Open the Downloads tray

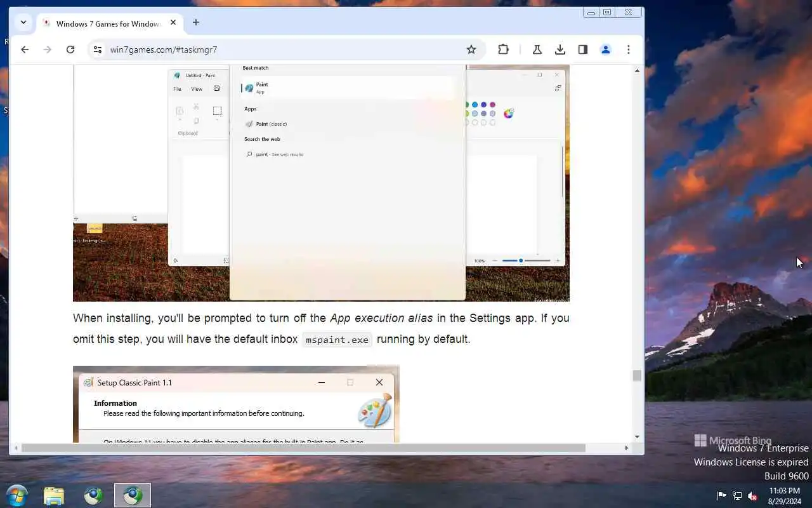click(560, 50)
